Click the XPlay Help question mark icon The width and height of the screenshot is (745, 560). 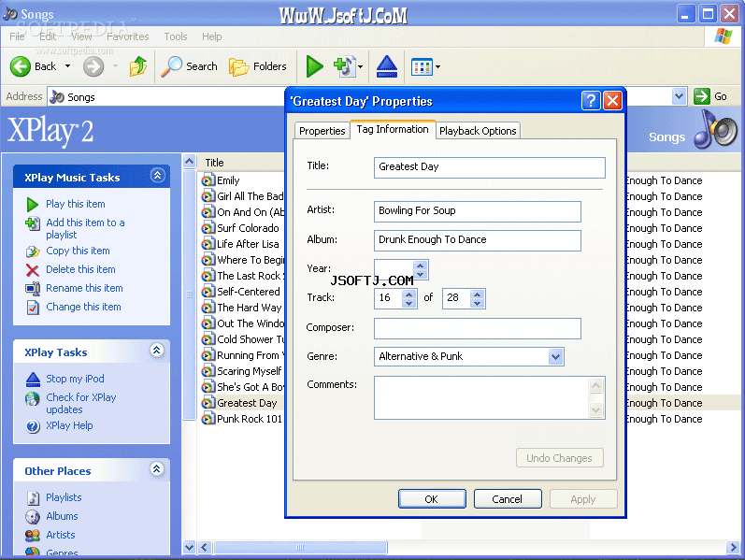pyautogui.click(x=33, y=426)
